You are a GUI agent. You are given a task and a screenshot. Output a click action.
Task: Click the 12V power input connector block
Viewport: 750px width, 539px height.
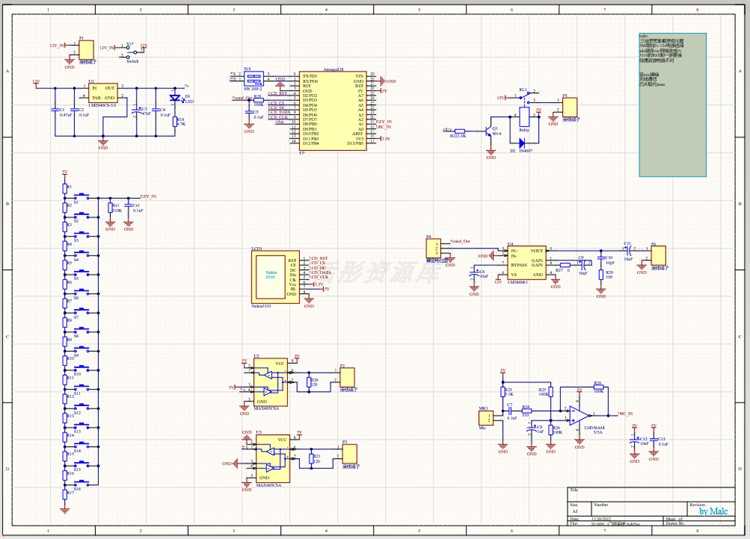[x=86, y=50]
